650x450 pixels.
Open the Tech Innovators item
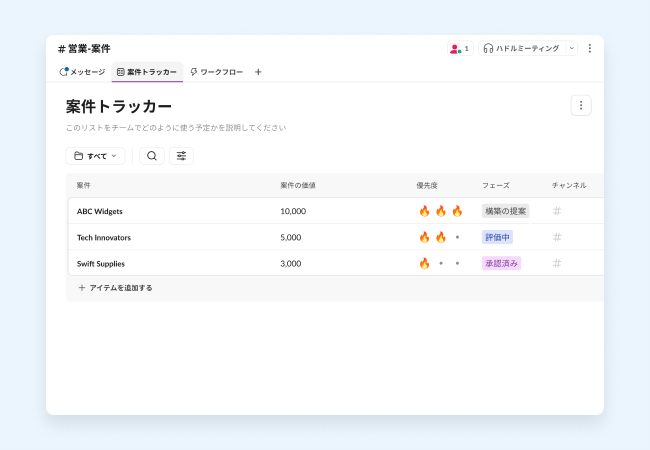[x=104, y=237]
